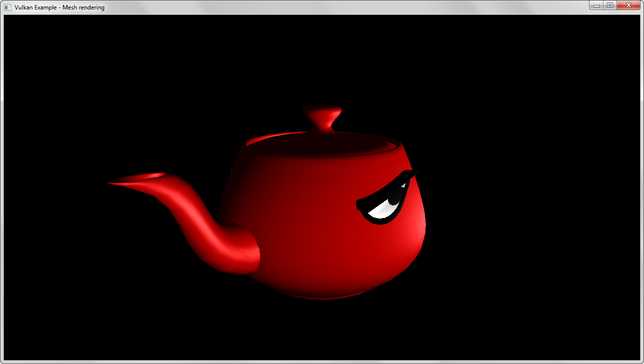Click the black pupil of the teapot's eye
This screenshot has height=364, width=644.
(394, 201)
